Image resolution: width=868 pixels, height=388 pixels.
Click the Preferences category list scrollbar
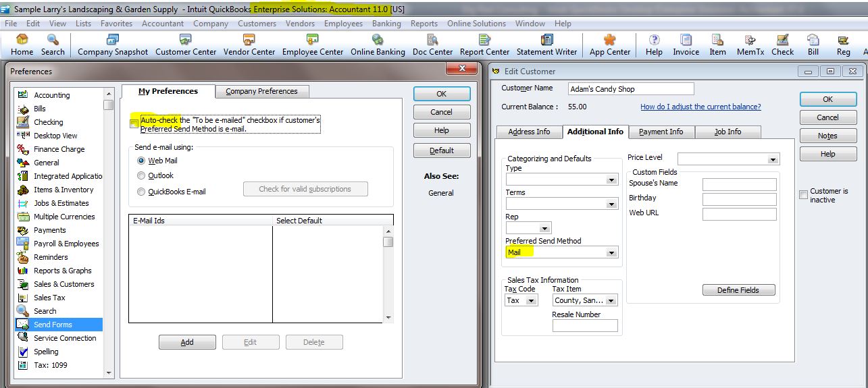coord(108,232)
